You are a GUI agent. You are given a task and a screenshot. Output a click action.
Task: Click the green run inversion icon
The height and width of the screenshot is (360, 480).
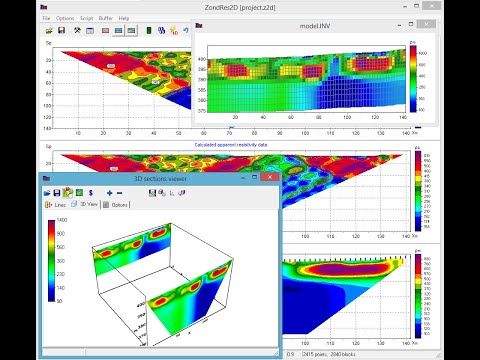click(149, 31)
